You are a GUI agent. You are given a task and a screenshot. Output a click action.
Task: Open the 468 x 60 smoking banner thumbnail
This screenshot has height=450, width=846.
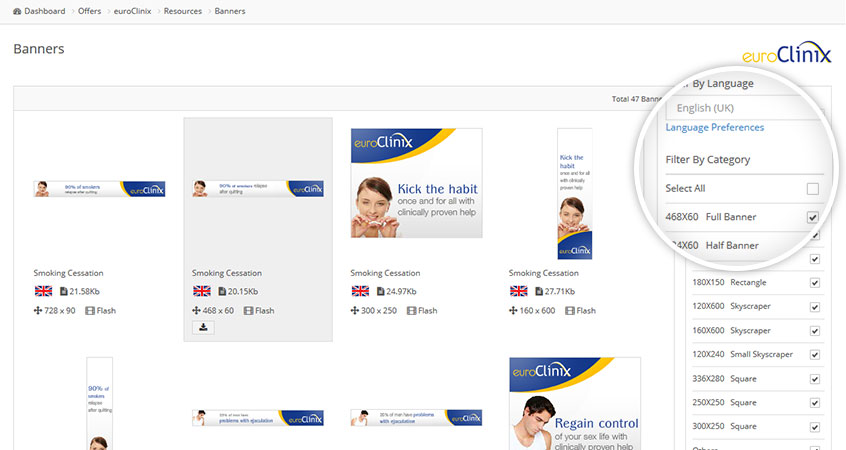coord(258,189)
